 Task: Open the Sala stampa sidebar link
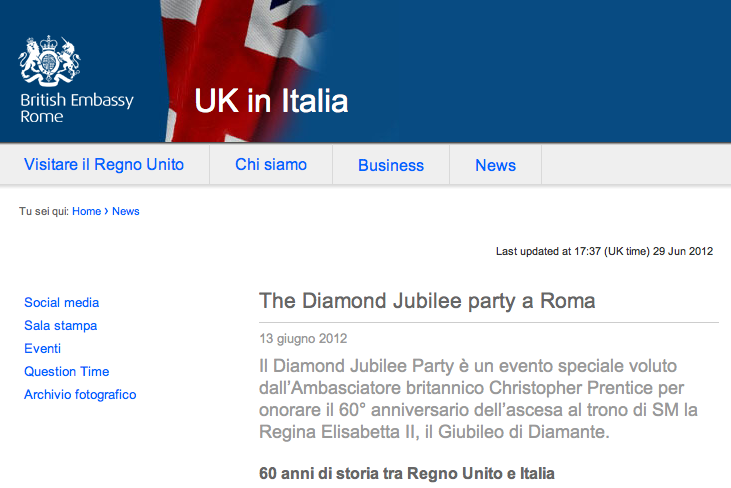[x=61, y=325]
